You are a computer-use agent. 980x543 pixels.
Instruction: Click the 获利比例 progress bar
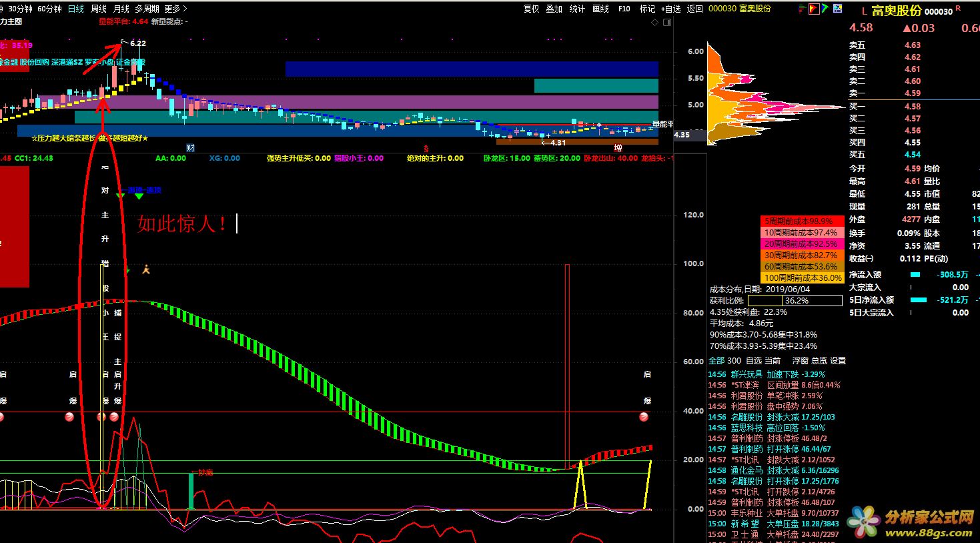(795, 301)
